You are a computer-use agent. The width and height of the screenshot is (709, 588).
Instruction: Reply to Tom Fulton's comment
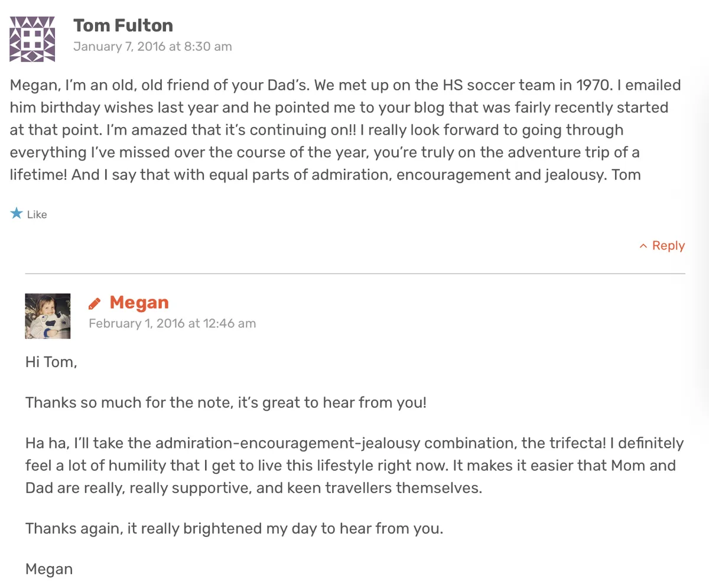668,246
